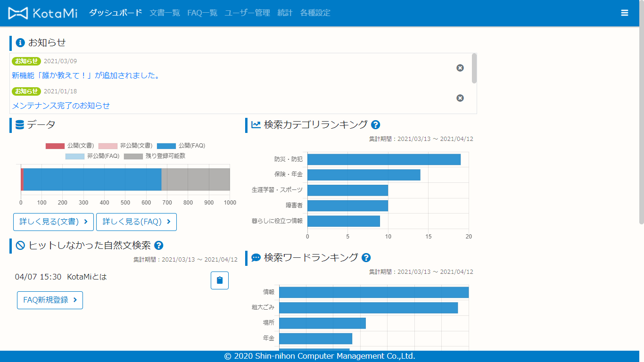
Task: Dismiss the 2021/03/09 notice with X icon
Action: pyautogui.click(x=460, y=68)
